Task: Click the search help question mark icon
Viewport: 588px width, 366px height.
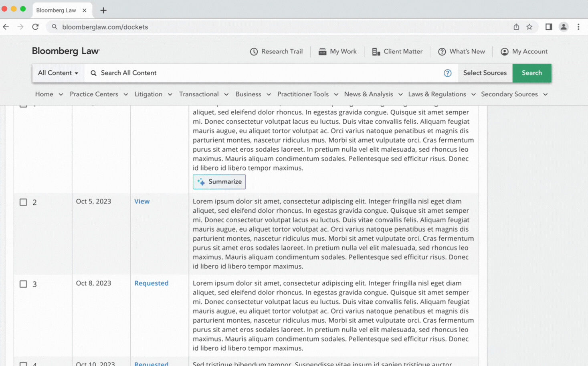Action: tap(448, 73)
